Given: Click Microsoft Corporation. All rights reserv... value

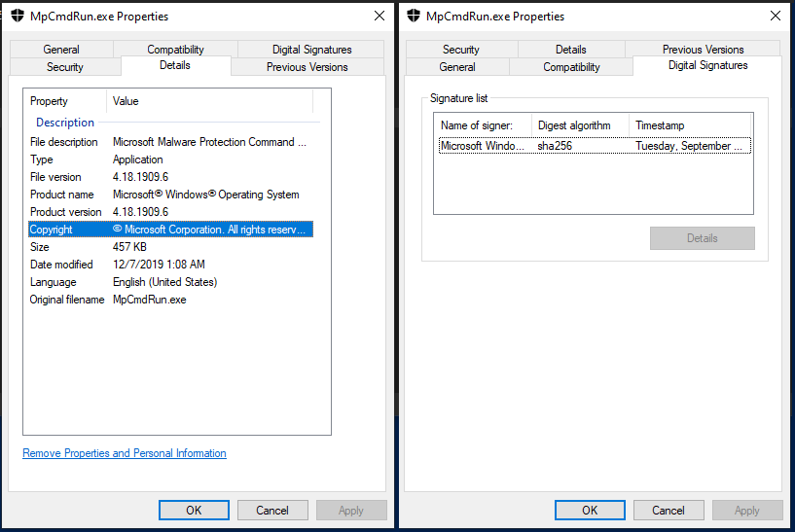Looking at the screenshot, I should click(209, 229).
